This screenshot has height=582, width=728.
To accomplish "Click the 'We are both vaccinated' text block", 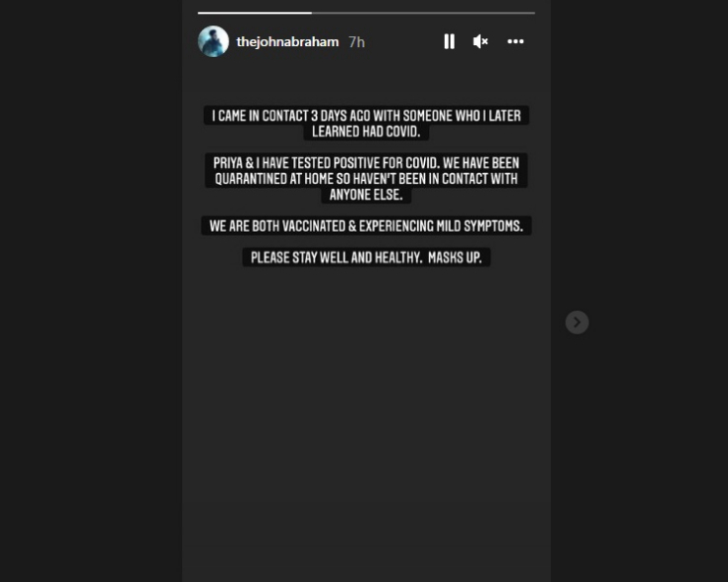I will tap(366, 226).
